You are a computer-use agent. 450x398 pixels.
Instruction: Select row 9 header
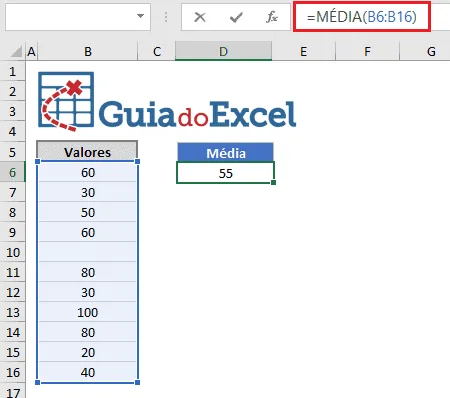pos(13,232)
